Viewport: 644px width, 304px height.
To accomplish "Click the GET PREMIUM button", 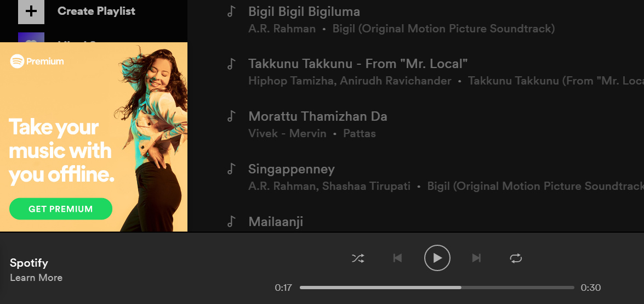I will (61, 209).
